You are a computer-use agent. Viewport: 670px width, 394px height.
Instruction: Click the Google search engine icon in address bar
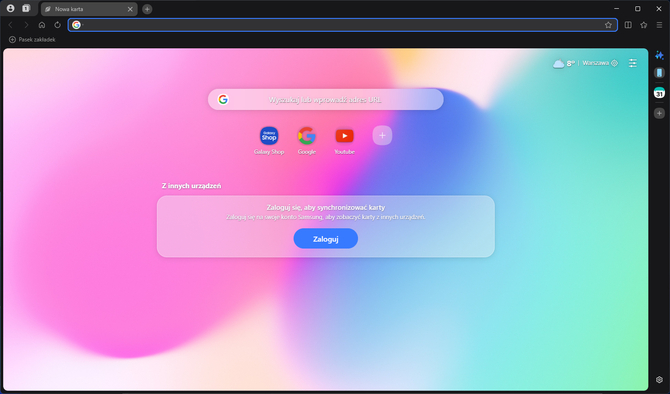pos(76,25)
